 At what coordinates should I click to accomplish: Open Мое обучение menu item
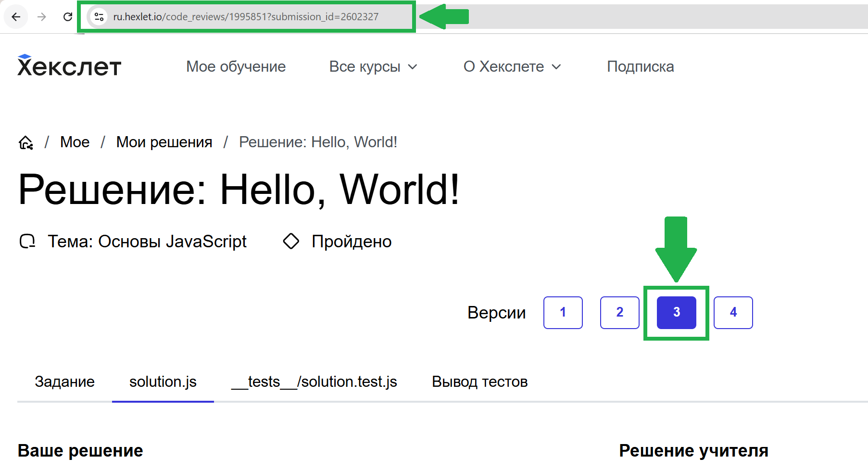[x=236, y=66]
